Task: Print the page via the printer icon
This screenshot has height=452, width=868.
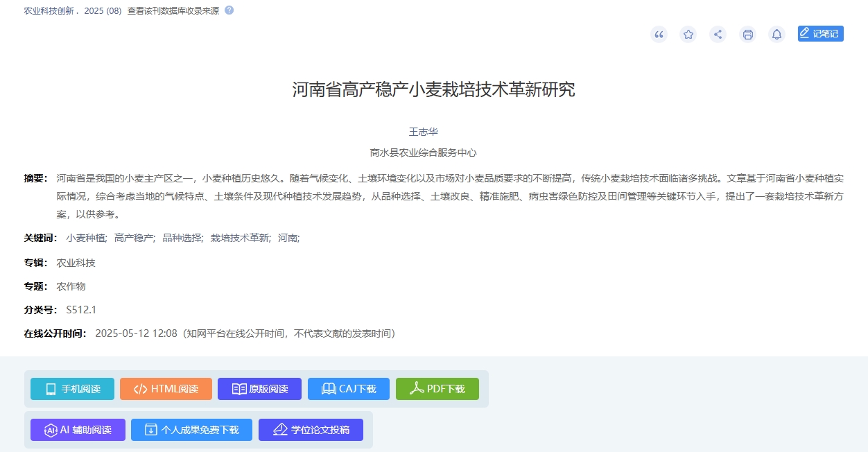Action: [x=747, y=34]
